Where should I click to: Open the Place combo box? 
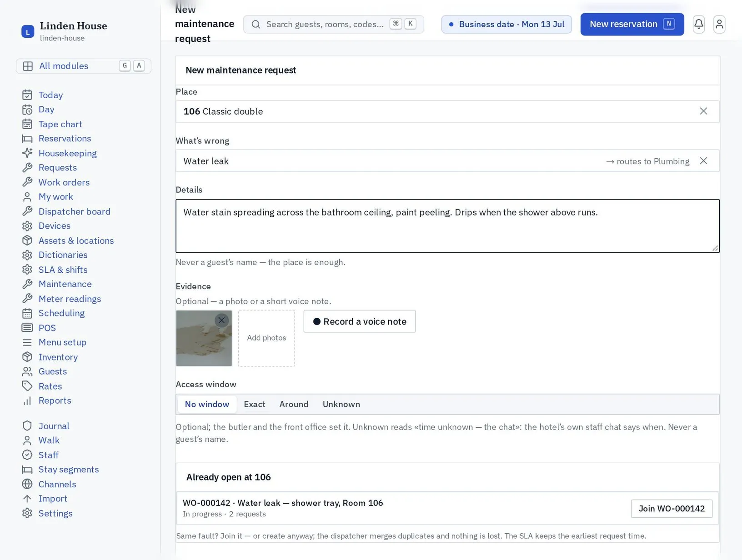click(447, 111)
